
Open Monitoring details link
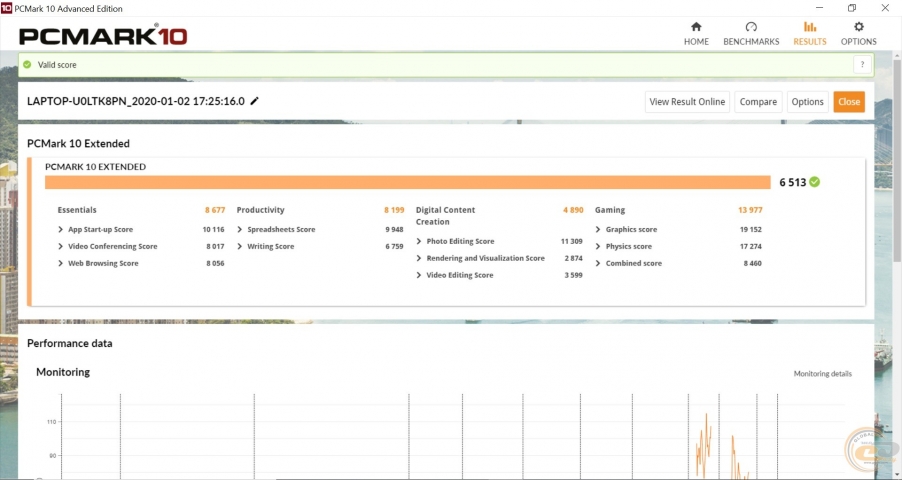point(823,374)
